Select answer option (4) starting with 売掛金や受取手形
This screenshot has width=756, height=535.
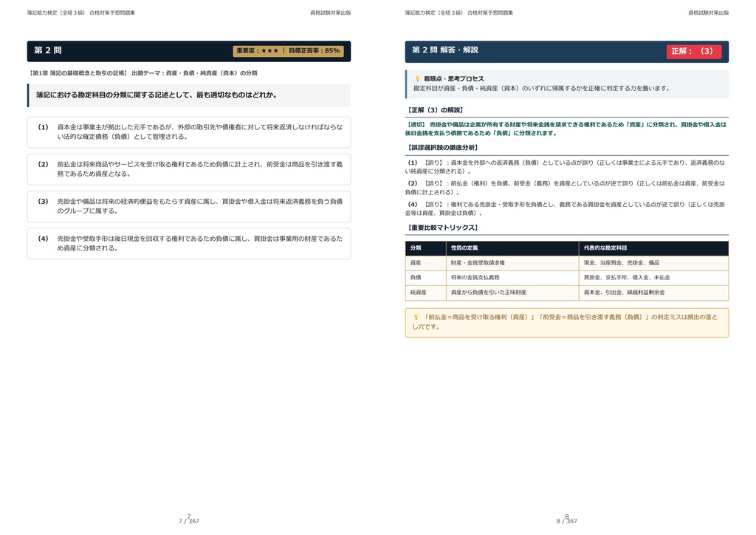point(189,244)
